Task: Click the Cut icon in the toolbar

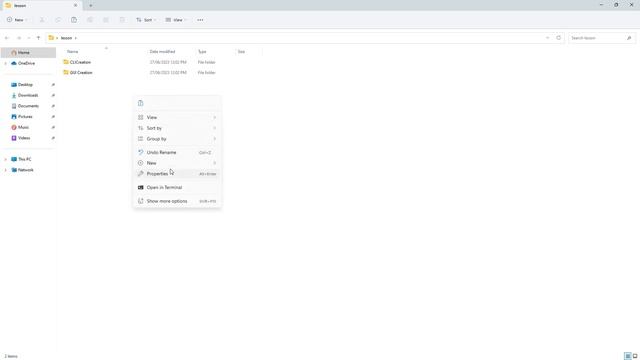Action: pyautogui.click(x=42, y=20)
